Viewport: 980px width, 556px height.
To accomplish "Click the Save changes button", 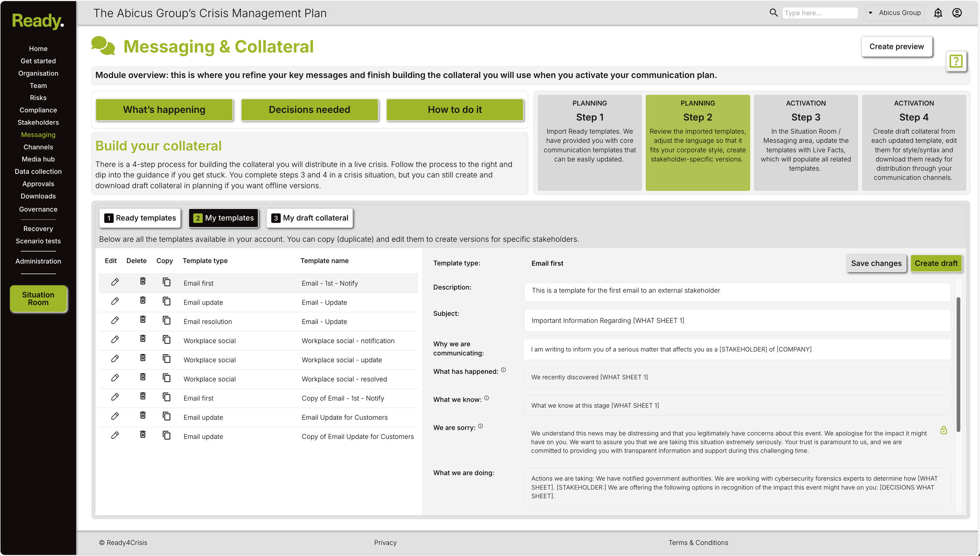I will point(876,263).
